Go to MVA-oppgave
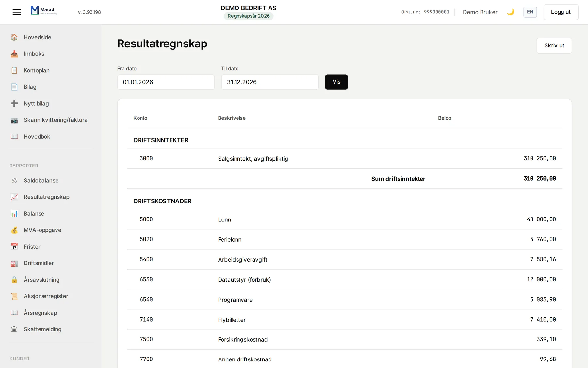 tap(42, 230)
